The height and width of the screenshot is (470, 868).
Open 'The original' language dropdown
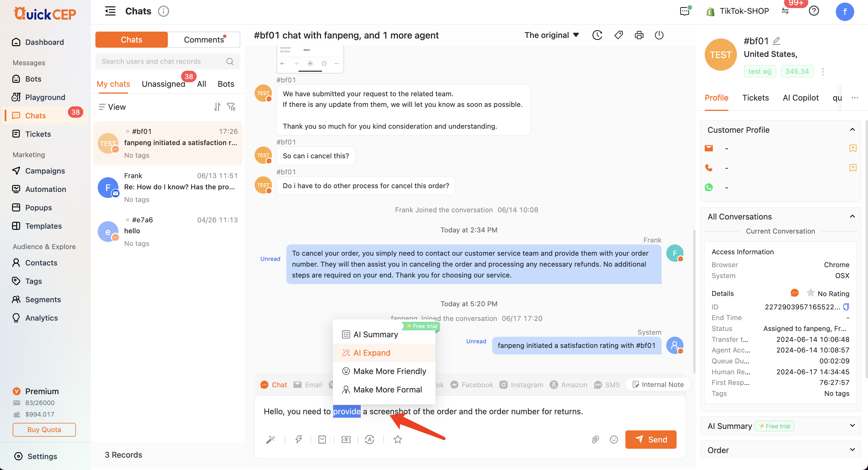pos(552,35)
